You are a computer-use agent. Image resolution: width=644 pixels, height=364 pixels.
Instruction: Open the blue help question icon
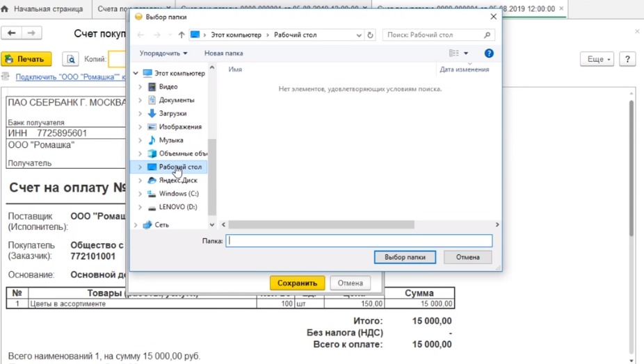point(489,53)
